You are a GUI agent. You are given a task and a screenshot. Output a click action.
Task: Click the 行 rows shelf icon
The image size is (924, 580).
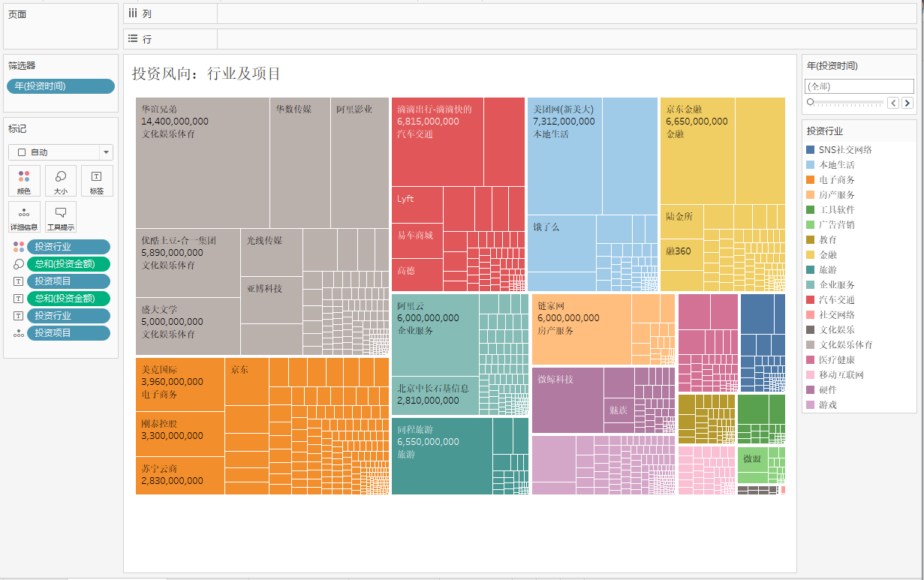pyautogui.click(x=133, y=39)
